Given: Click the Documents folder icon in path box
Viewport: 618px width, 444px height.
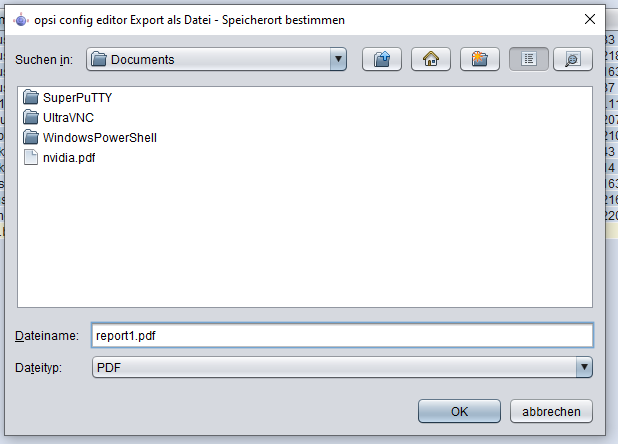Looking at the screenshot, I should (x=99, y=60).
